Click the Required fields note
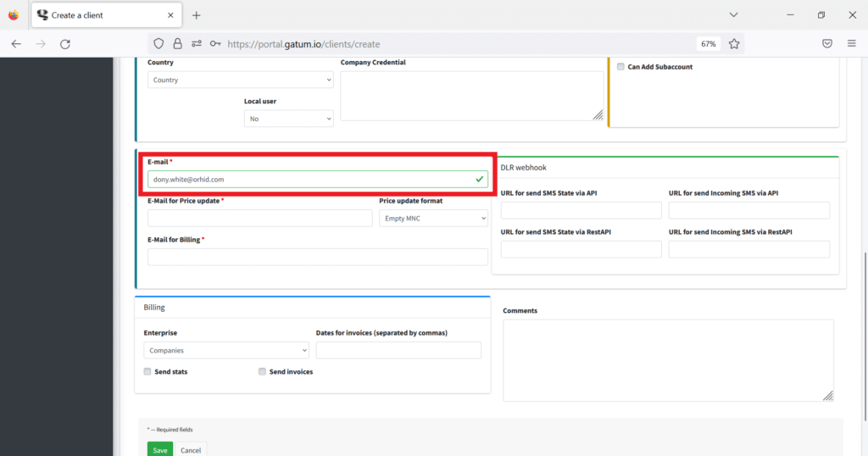Viewport: 868px width, 456px height. click(x=170, y=430)
